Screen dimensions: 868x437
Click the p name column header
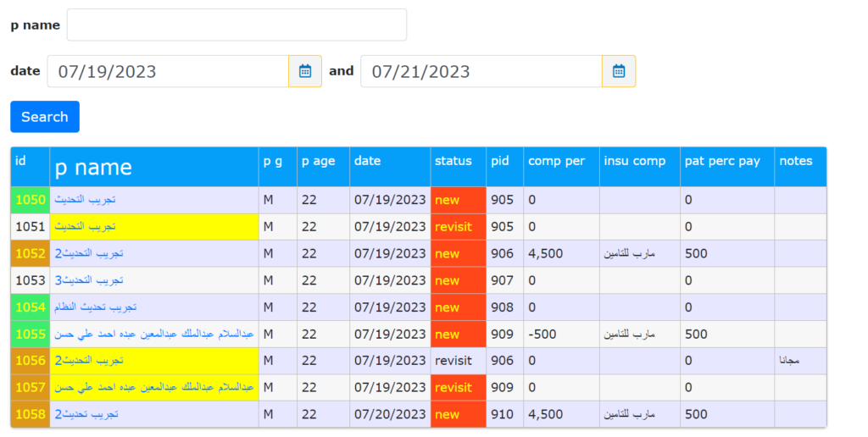coord(93,167)
